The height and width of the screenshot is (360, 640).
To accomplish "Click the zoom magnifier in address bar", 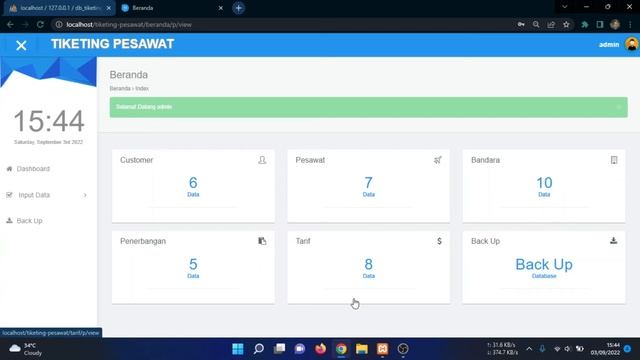I will pyautogui.click(x=536, y=24).
